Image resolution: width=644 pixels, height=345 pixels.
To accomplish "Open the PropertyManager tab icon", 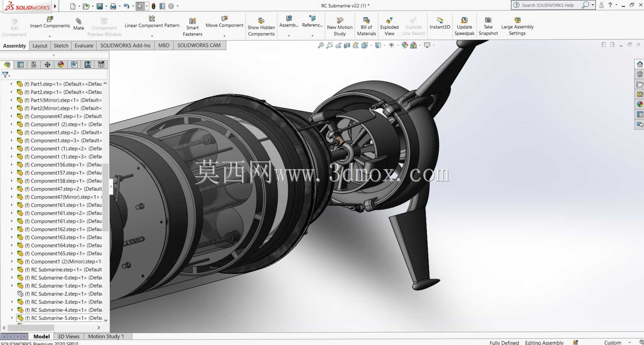I will (21, 65).
